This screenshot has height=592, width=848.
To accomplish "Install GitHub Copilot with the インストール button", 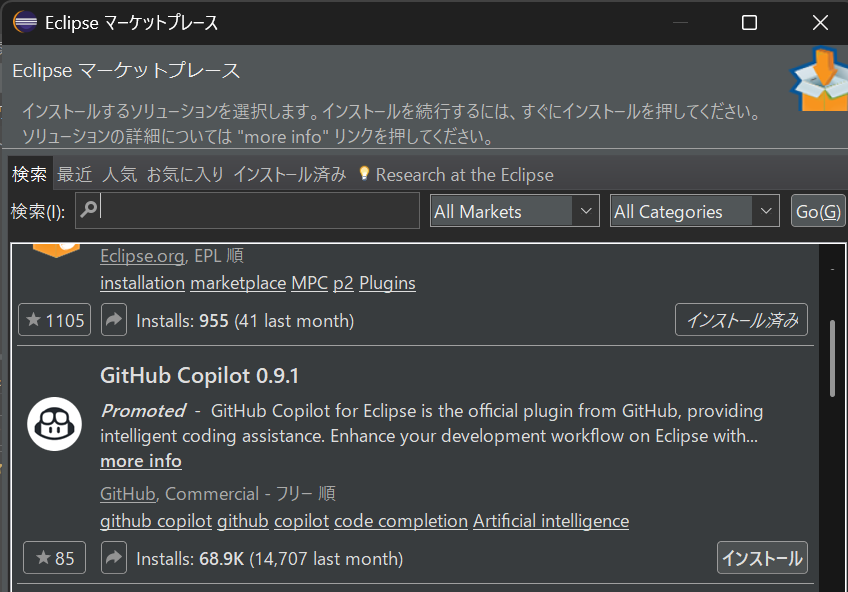I will [762, 558].
